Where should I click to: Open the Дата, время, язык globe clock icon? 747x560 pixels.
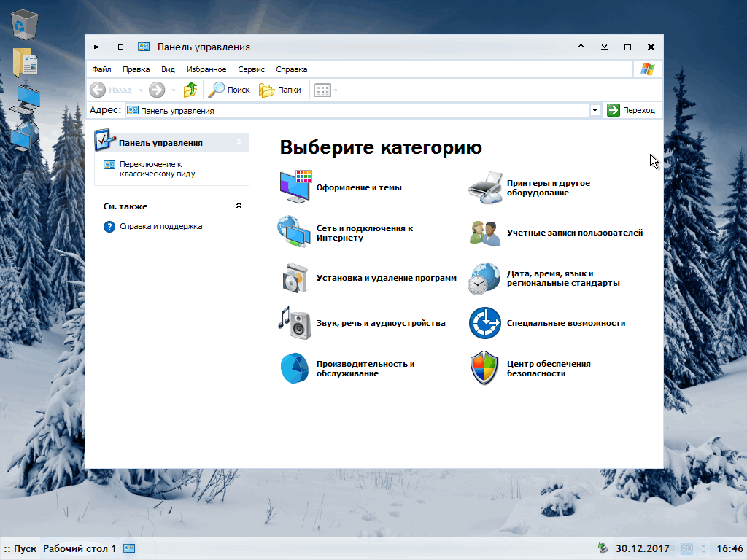484,279
